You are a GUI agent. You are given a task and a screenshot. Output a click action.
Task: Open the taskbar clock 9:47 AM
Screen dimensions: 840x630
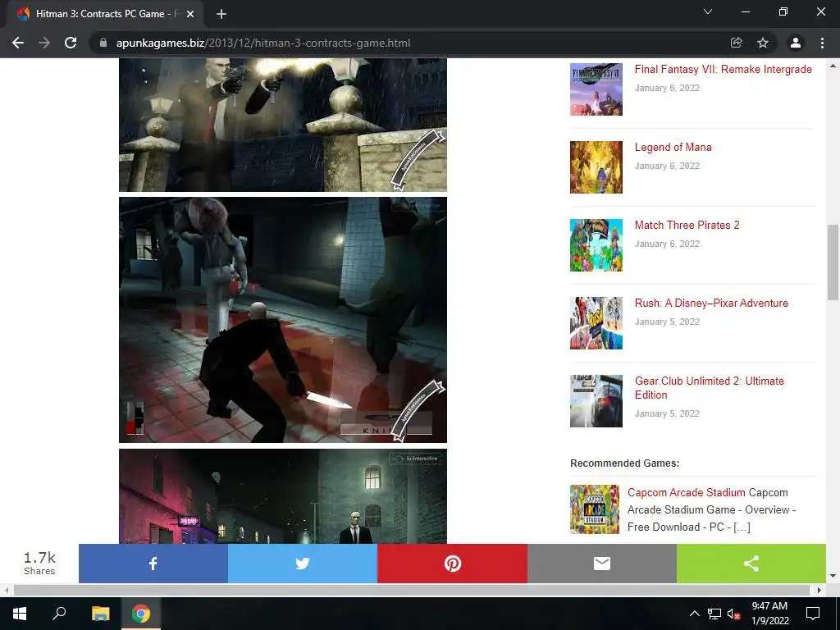coord(769,614)
